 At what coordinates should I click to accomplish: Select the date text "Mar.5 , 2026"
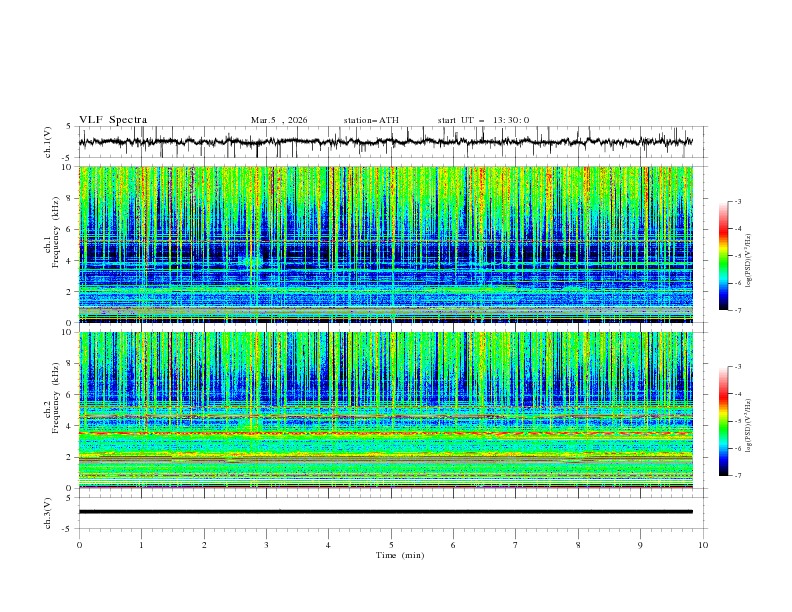tap(279, 120)
